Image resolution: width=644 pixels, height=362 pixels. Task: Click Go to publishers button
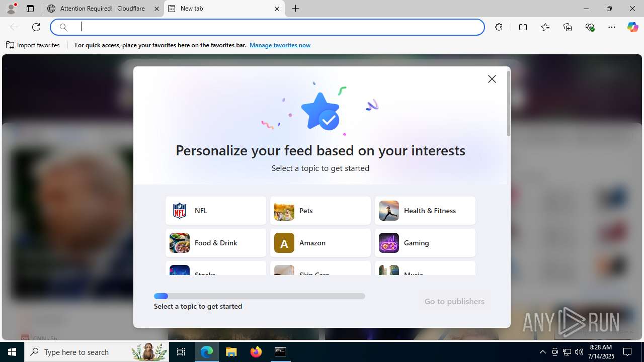454,301
